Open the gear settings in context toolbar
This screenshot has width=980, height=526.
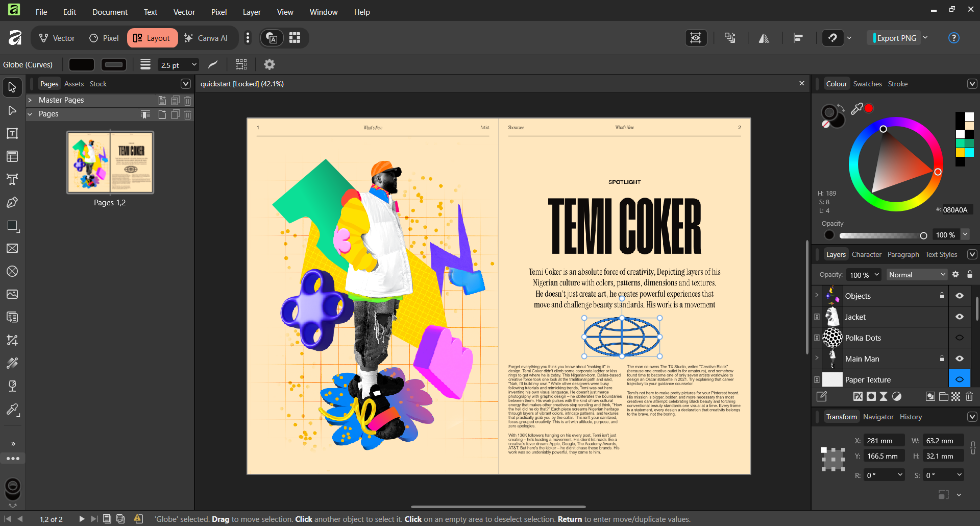(x=269, y=64)
